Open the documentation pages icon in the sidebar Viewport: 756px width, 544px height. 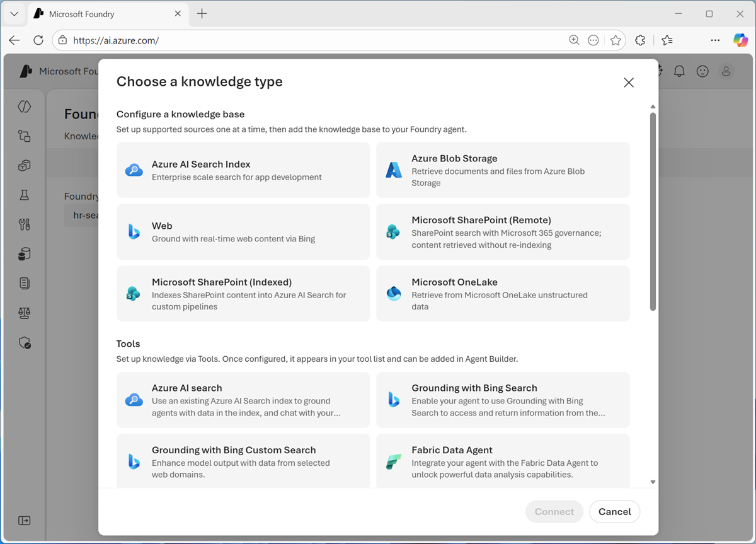click(x=24, y=283)
